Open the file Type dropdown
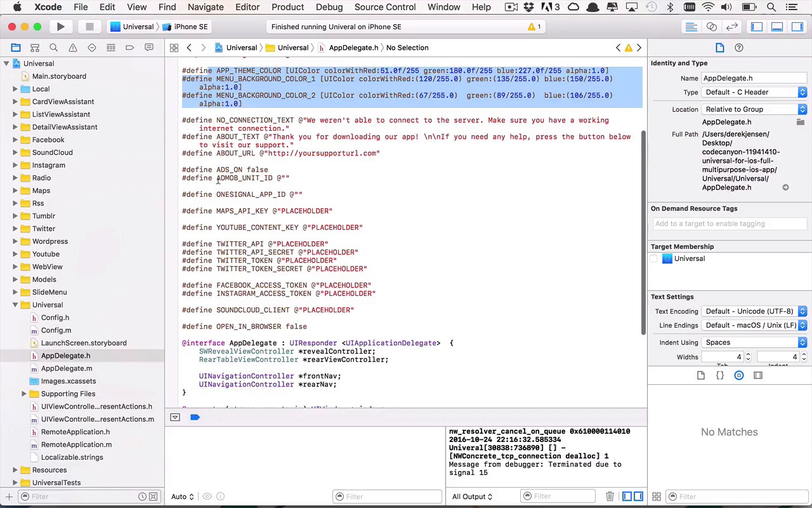 (x=754, y=92)
